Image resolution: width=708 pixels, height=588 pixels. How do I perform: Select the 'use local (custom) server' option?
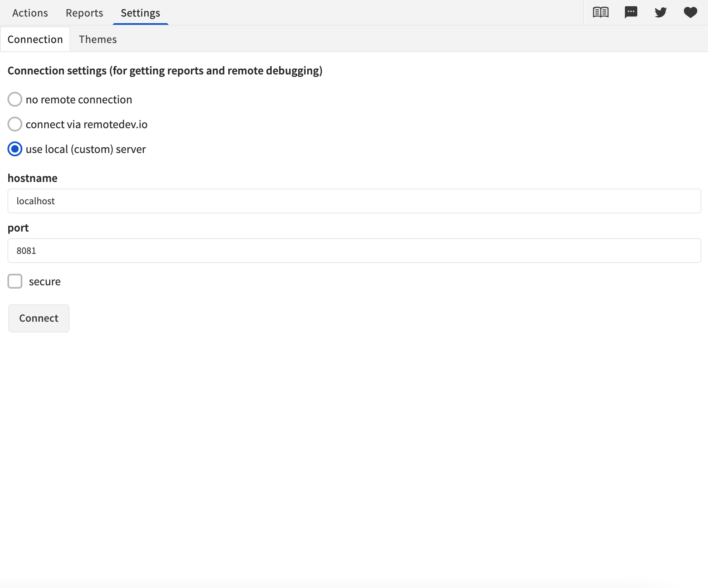click(14, 149)
